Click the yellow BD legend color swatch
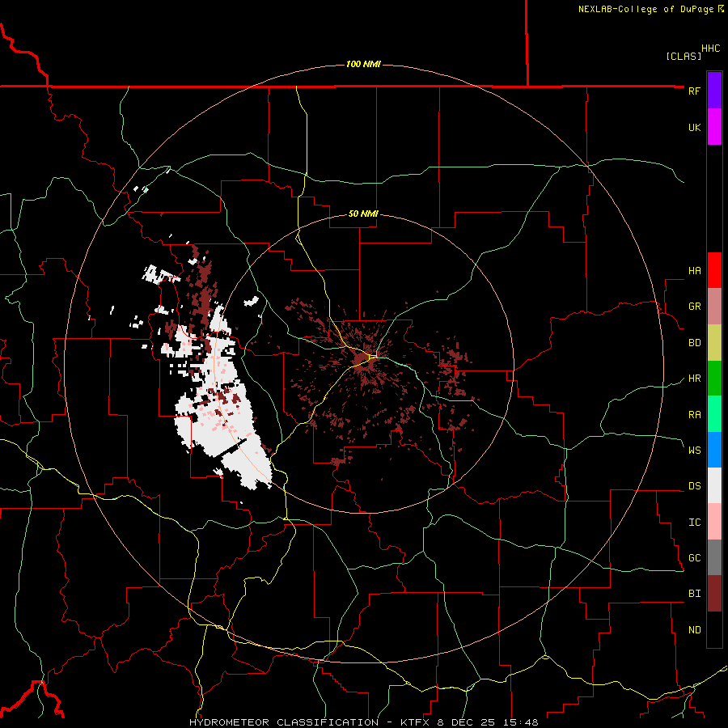The width and height of the screenshot is (728, 728). click(x=714, y=343)
